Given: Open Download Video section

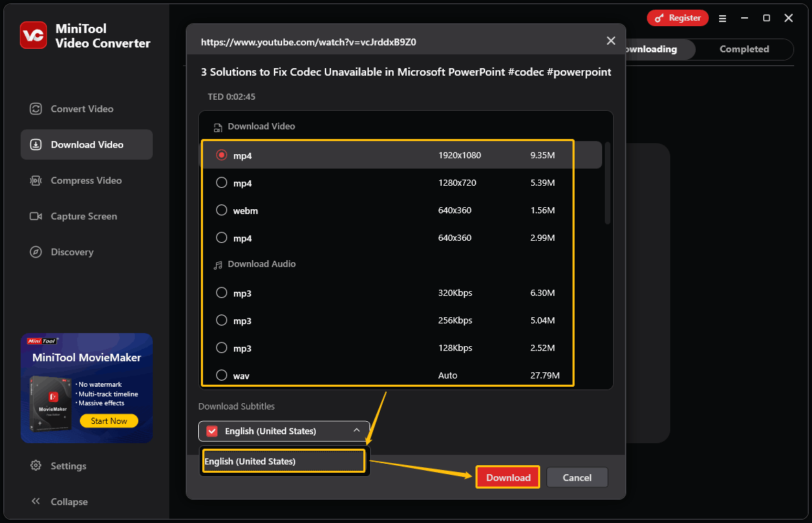Looking at the screenshot, I should [87, 145].
